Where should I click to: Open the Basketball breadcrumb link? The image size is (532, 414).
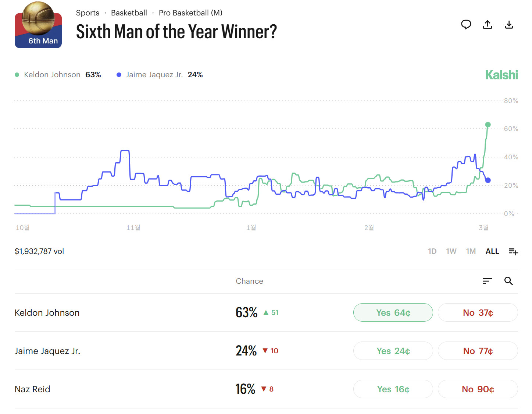click(x=129, y=13)
